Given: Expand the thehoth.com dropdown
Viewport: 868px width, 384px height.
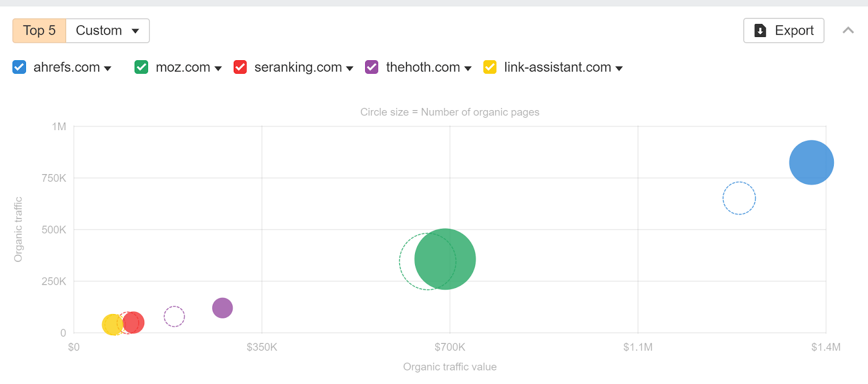Looking at the screenshot, I should [x=469, y=68].
